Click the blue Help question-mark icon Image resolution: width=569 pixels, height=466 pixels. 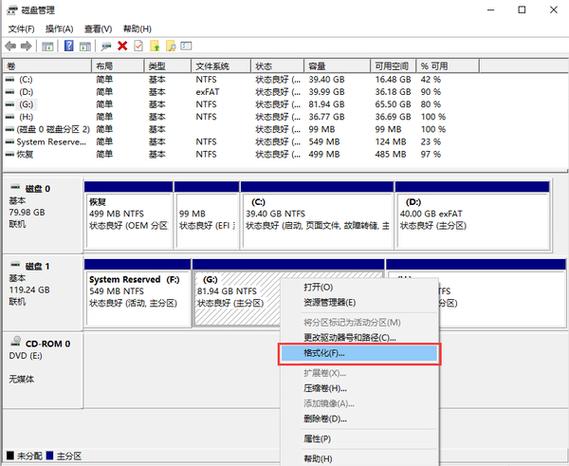pyautogui.click(x=69, y=46)
